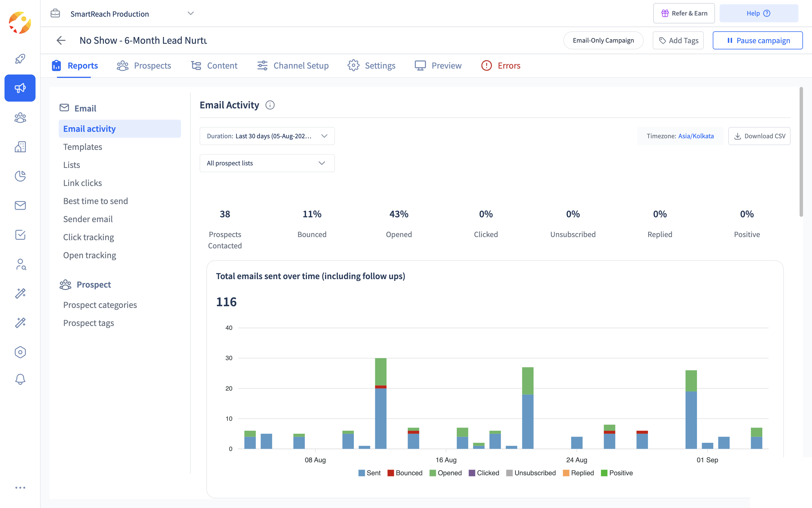Click the Help question mark icon
This screenshot has width=812, height=508.
767,14
